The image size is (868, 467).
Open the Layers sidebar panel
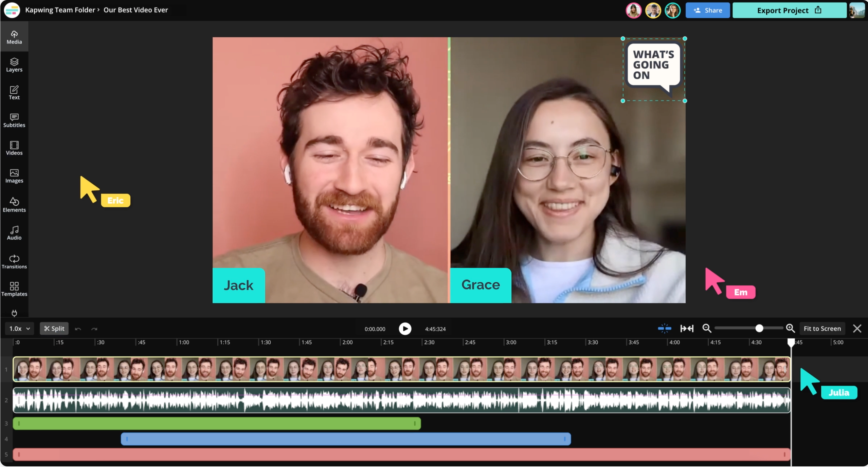click(14, 65)
